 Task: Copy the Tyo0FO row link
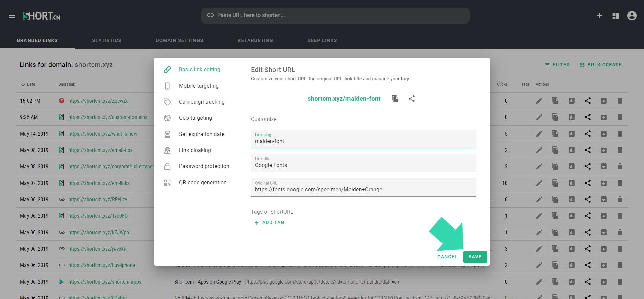(555, 216)
